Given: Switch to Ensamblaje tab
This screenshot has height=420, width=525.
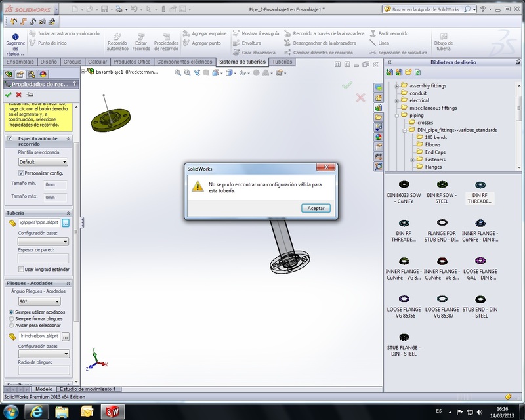Looking at the screenshot, I should click(x=20, y=62).
